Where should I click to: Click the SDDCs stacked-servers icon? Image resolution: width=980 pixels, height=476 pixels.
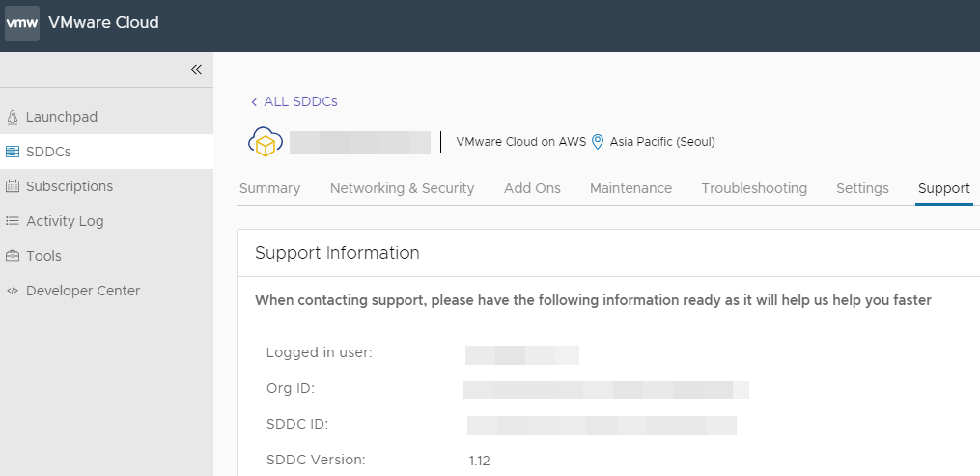[x=12, y=152]
